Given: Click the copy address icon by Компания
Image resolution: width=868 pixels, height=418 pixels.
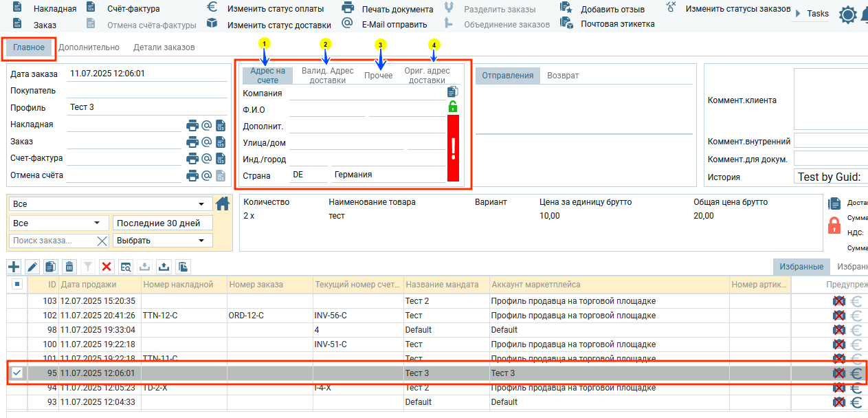Looking at the screenshot, I should coord(452,91).
